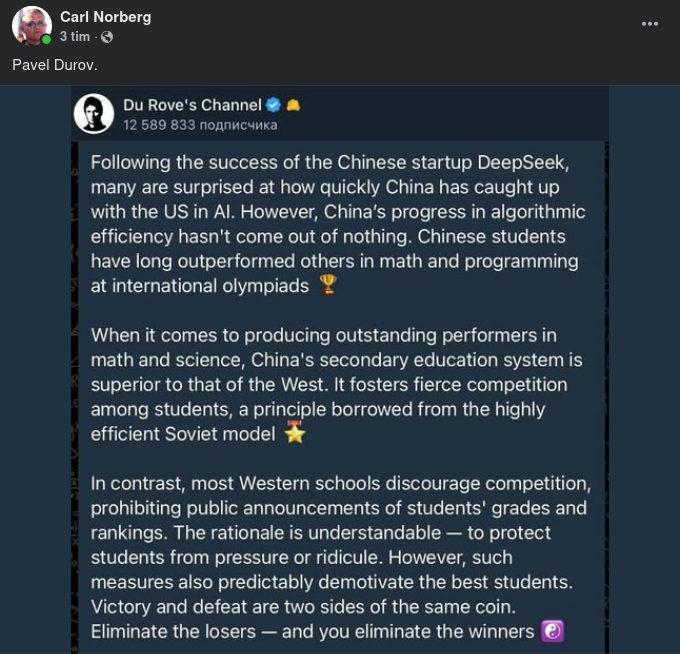Click the green online status dot
The width and height of the screenshot is (680, 654).
coord(47,40)
